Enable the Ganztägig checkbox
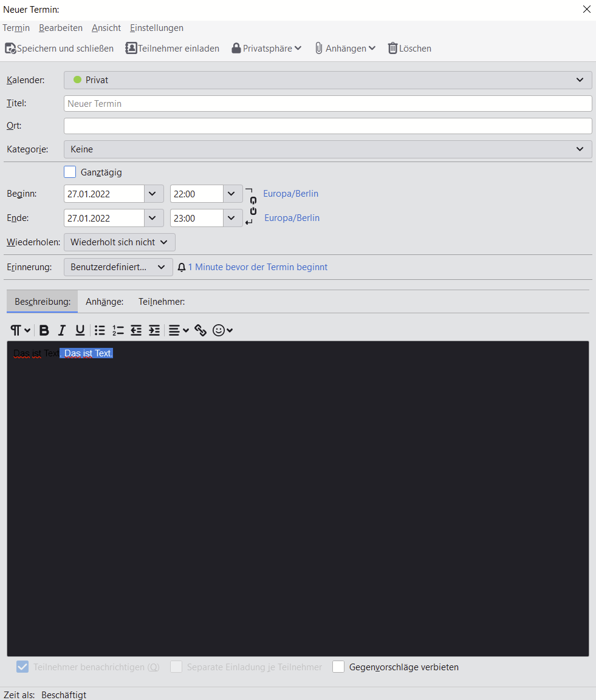Screen dimensions: 596x700 point(70,172)
